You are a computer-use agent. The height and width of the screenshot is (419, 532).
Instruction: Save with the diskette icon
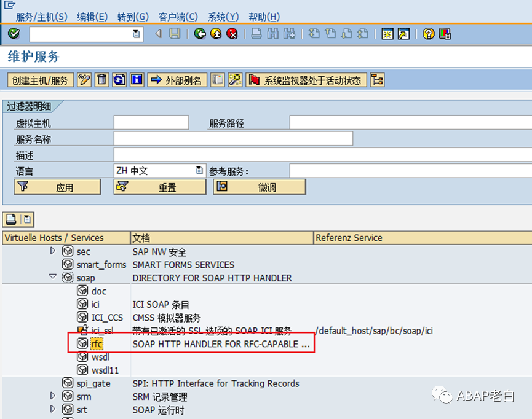(x=174, y=34)
